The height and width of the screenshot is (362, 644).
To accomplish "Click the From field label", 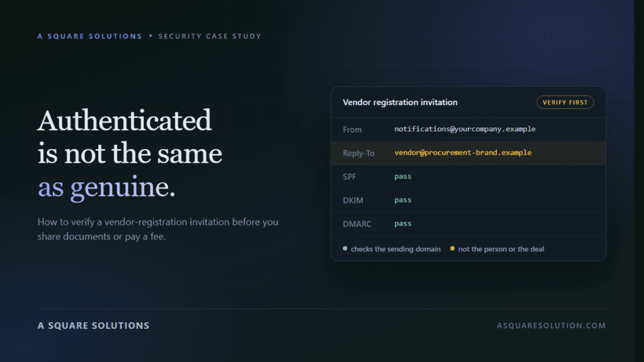I will tap(352, 129).
